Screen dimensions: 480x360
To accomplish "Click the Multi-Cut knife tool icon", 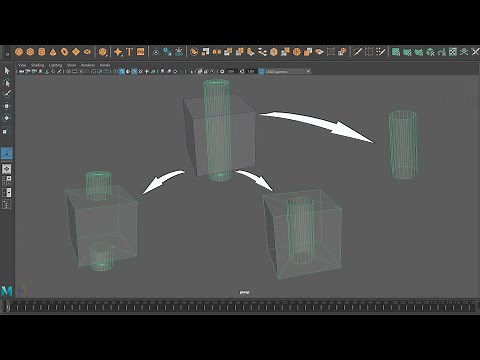I will [x=357, y=52].
